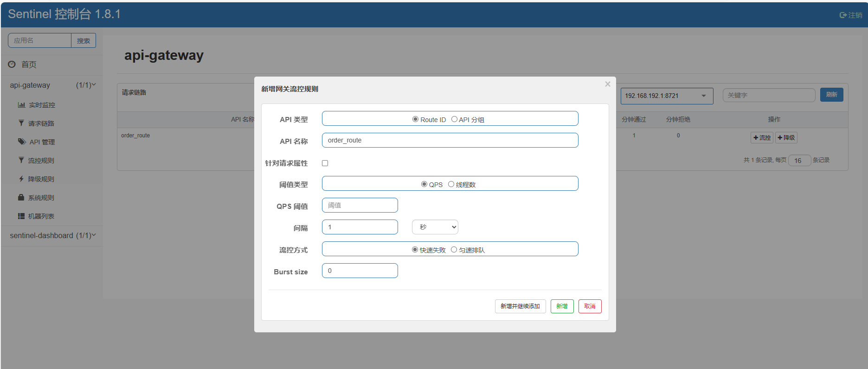Open the interval unit 秒 dropdown
This screenshot has height=369, width=868.
[435, 227]
